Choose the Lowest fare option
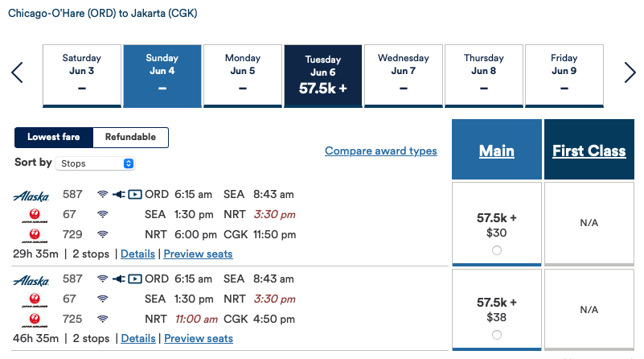The width and height of the screenshot is (644, 359). coord(54,137)
